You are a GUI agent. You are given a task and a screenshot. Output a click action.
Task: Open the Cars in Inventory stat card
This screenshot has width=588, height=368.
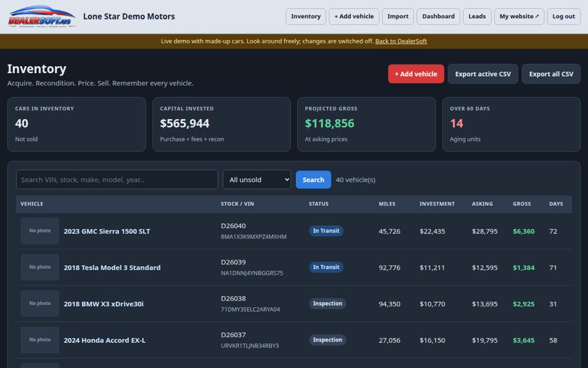77,125
